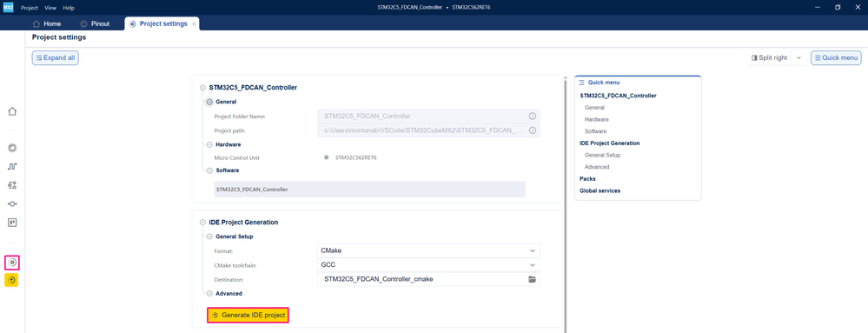Click the yellow generate icon in sidebar
The width and height of the screenshot is (868, 333).
click(x=12, y=280)
